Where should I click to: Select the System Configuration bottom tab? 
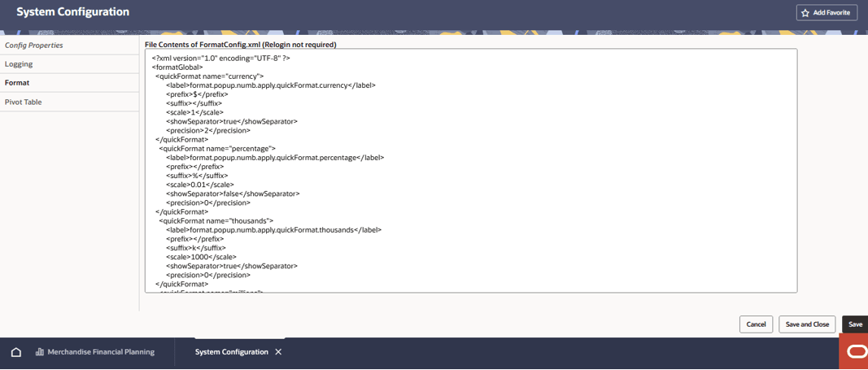tap(231, 352)
